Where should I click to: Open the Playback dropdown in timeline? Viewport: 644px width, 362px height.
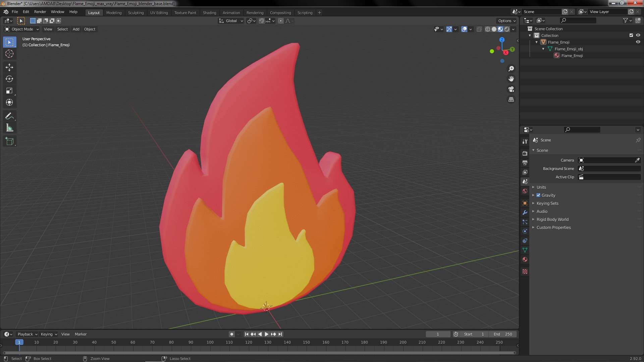click(x=27, y=334)
